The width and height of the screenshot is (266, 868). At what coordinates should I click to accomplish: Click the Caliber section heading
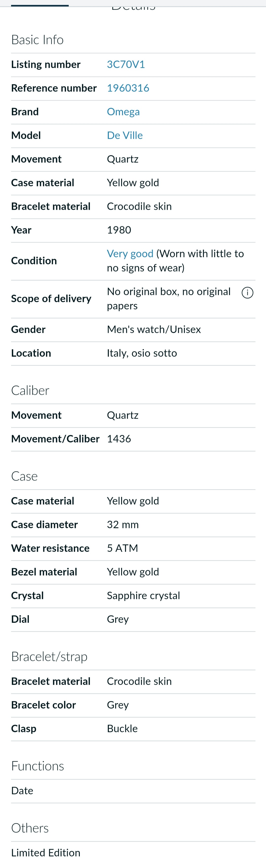tap(30, 390)
